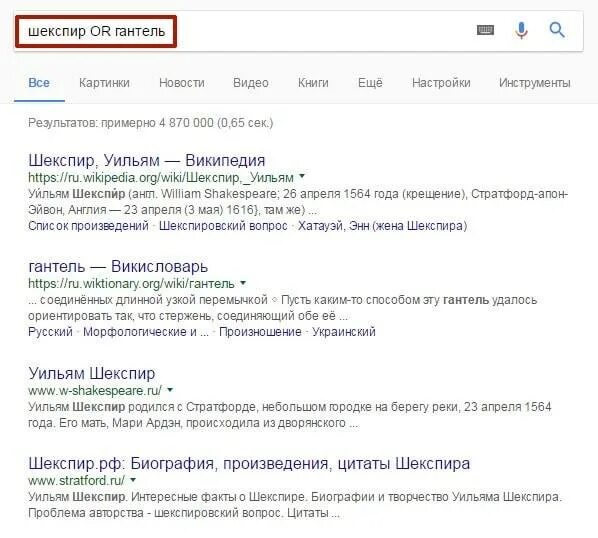
Task: Open the on-screen keyboard icon
Action: pos(485,30)
